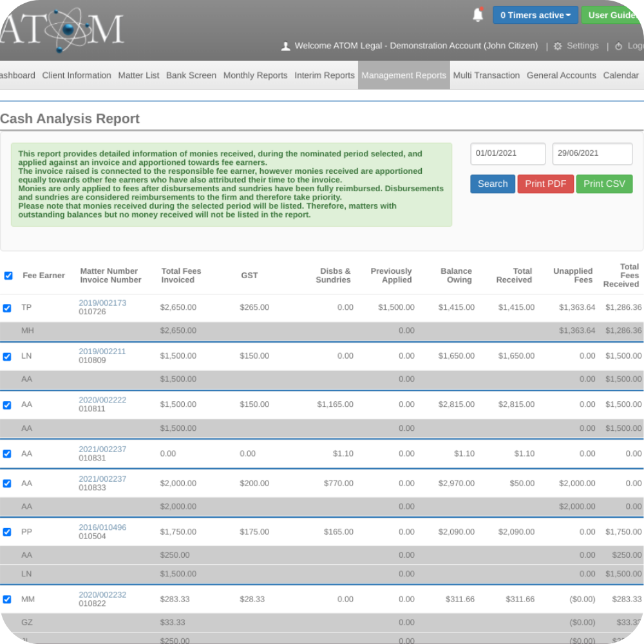Screen dimensions: 644x644
Task: Click the ATOM logo
Action: 62,30
